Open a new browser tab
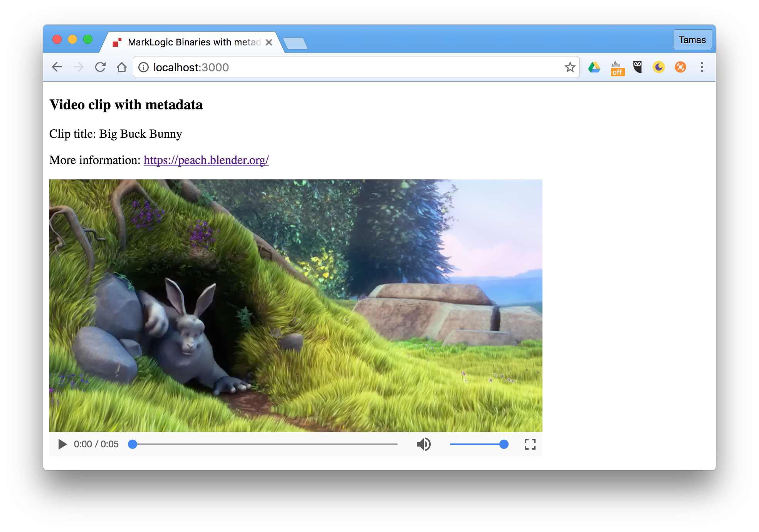The height and width of the screenshot is (532, 759). (296, 43)
